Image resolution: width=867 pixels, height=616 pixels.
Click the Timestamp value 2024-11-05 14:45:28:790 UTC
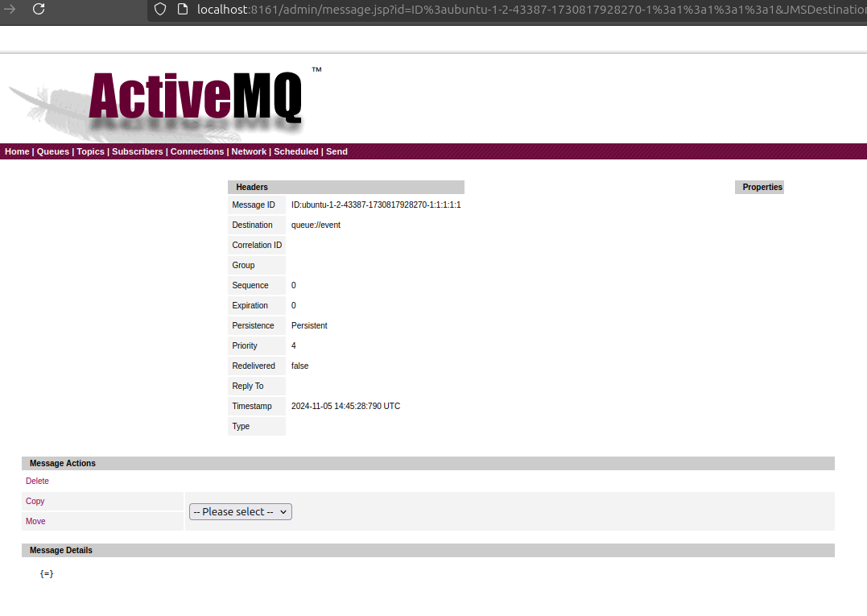pos(345,406)
